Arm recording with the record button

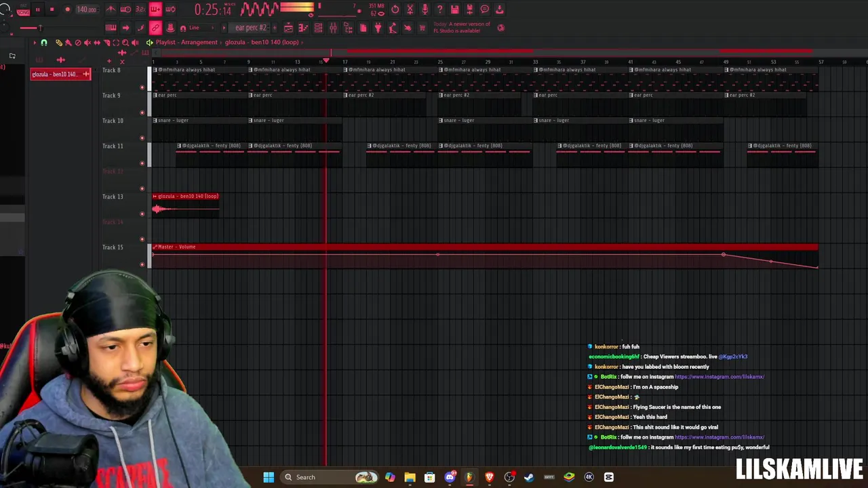67,9
